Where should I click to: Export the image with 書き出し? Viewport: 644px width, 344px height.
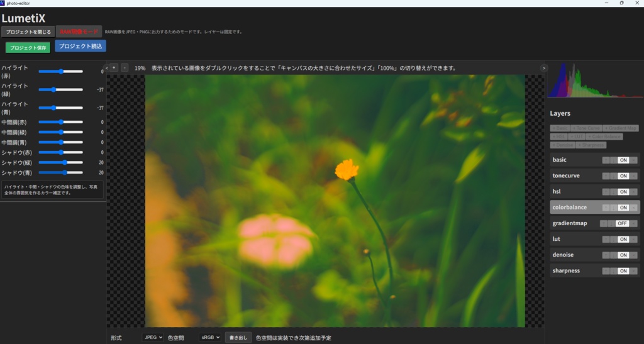pos(238,338)
